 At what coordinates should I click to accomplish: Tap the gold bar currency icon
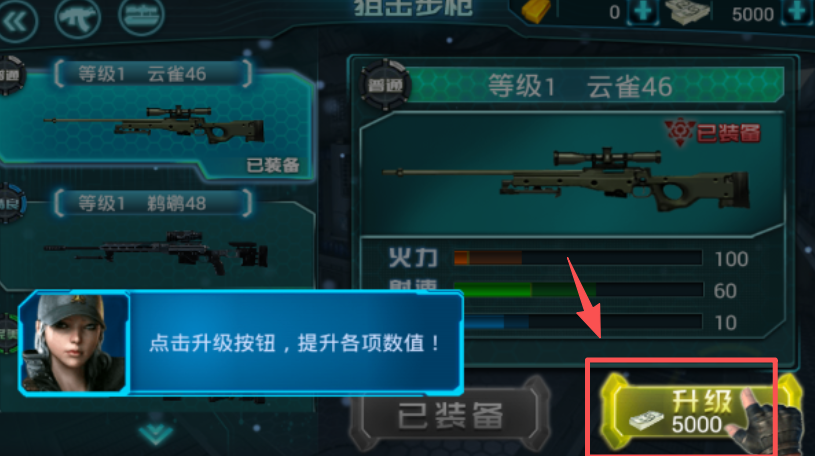(536, 11)
